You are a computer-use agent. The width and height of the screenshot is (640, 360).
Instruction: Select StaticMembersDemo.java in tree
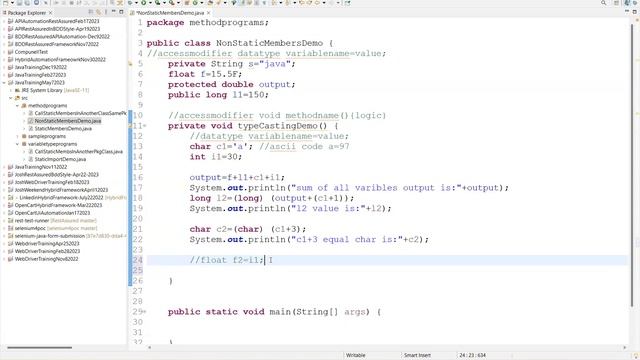pos(63,129)
